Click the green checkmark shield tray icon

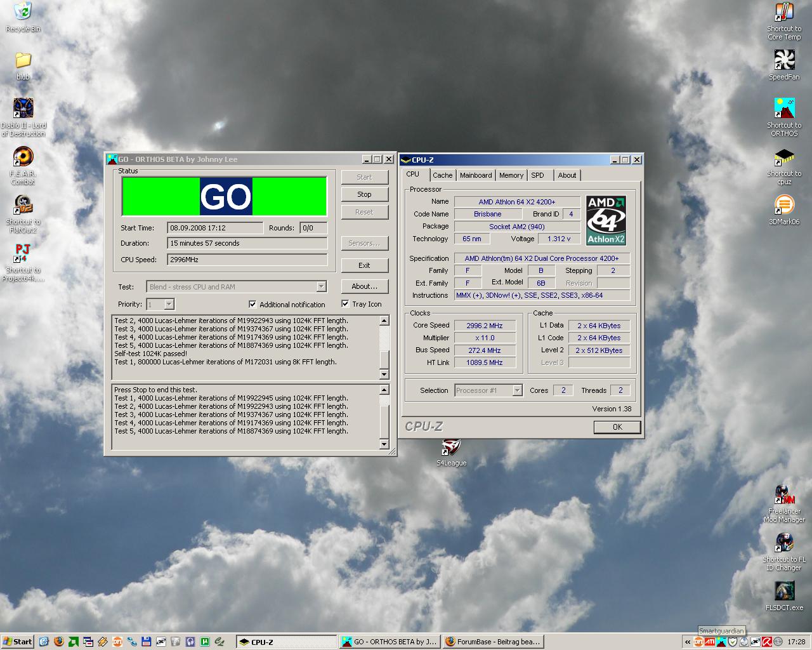click(x=733, y=642)
